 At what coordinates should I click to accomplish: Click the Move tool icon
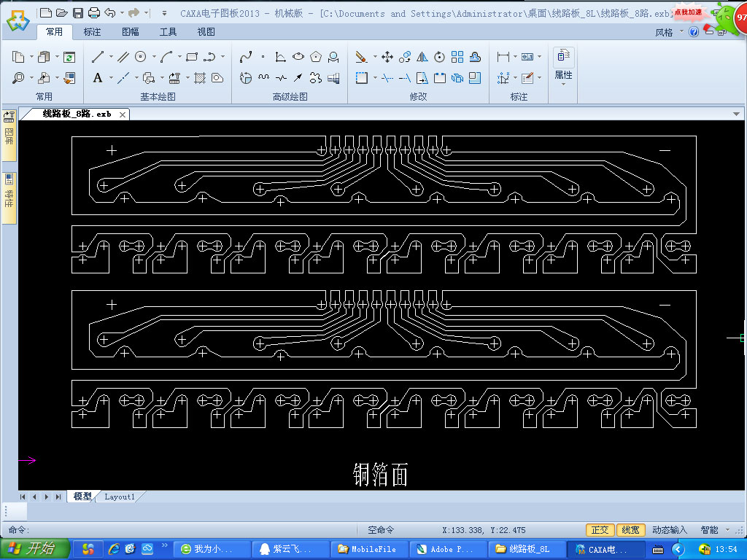pyautogui.click(x=387, y=57)
